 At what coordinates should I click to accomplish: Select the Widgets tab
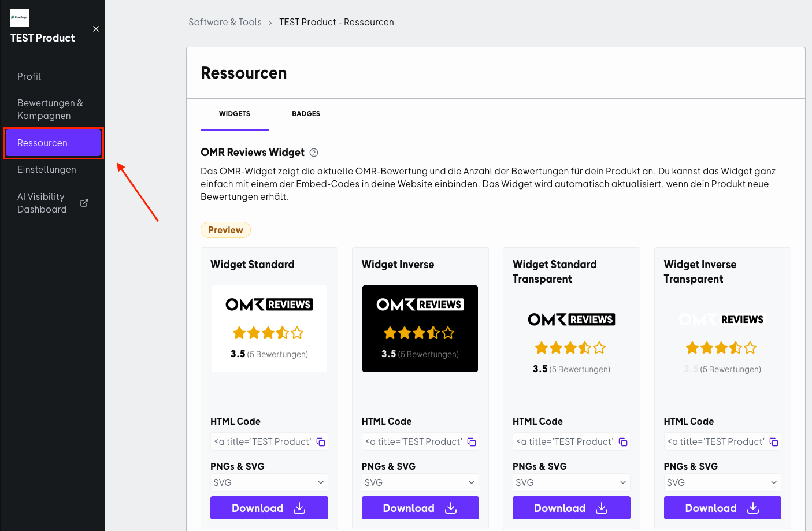[235, 114]
